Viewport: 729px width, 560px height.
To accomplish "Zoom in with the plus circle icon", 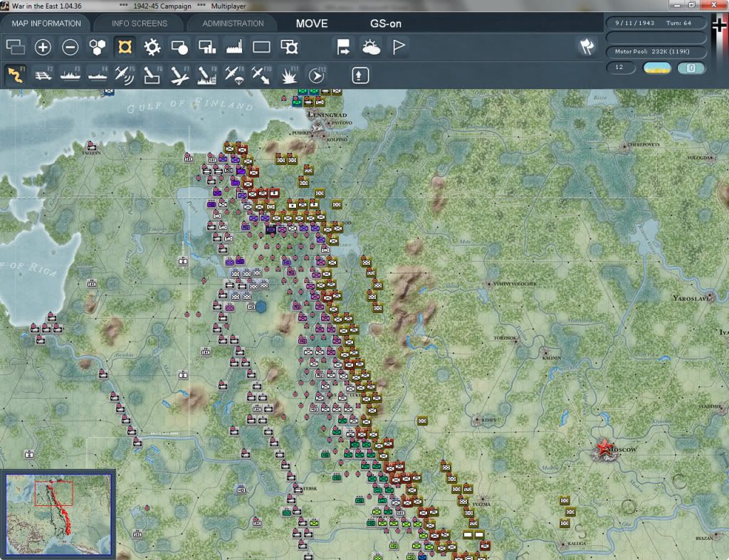I will 43,47.
